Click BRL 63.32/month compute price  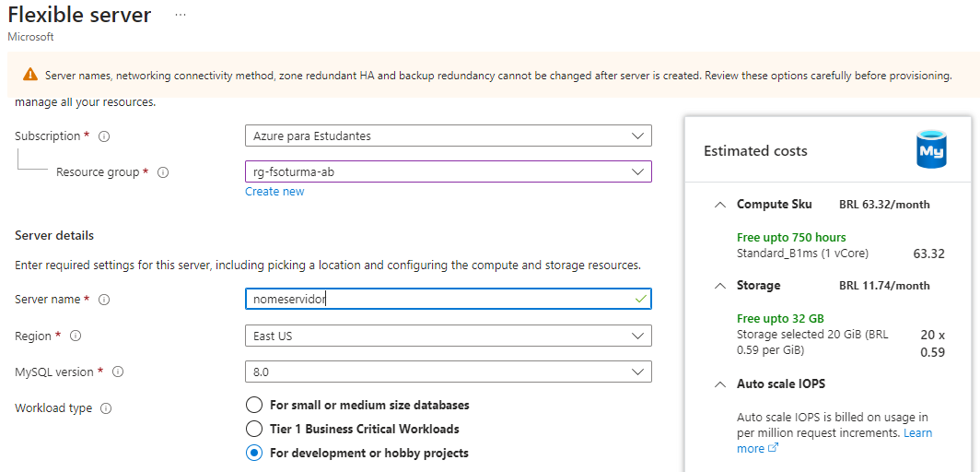pyautogui.click(x=884, y=205)
